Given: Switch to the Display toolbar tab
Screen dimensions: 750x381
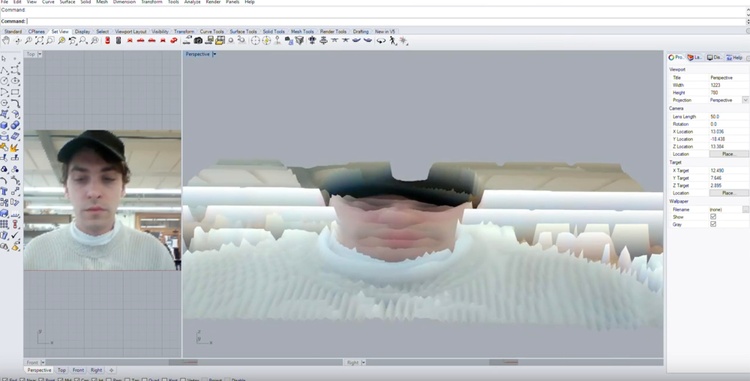Looking at the screenshot, I should [82, 32].
